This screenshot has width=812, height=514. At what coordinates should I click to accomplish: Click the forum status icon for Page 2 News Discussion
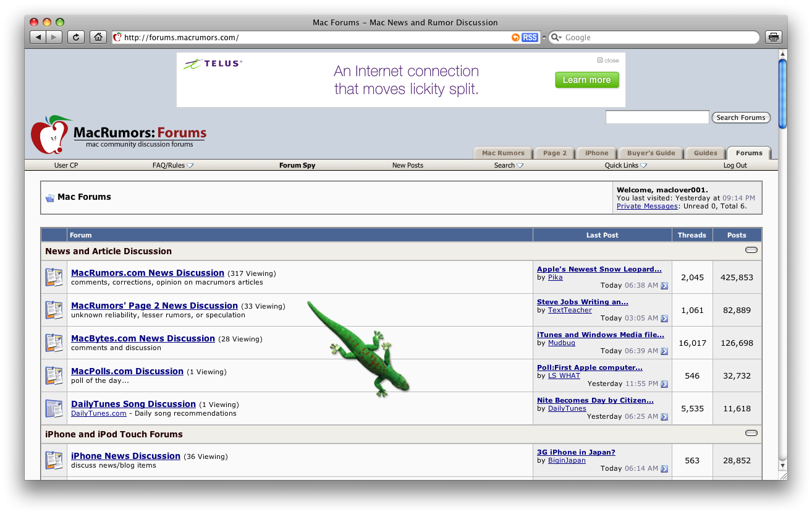pyautogui.click(x=54, y=310)
